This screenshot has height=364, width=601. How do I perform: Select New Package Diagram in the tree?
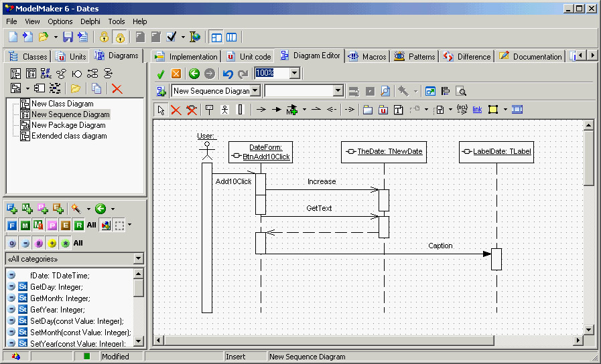(x=68, y=125)
